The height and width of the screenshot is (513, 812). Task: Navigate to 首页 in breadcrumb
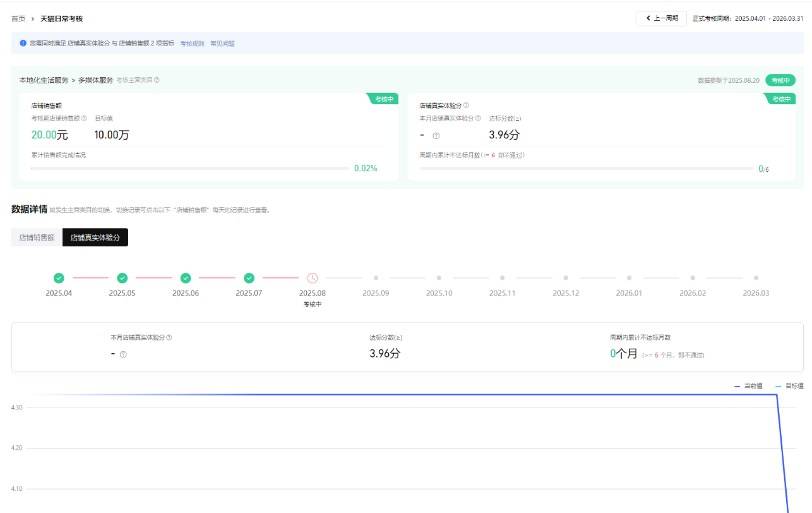pyautogui.click(x=18, y=19)
